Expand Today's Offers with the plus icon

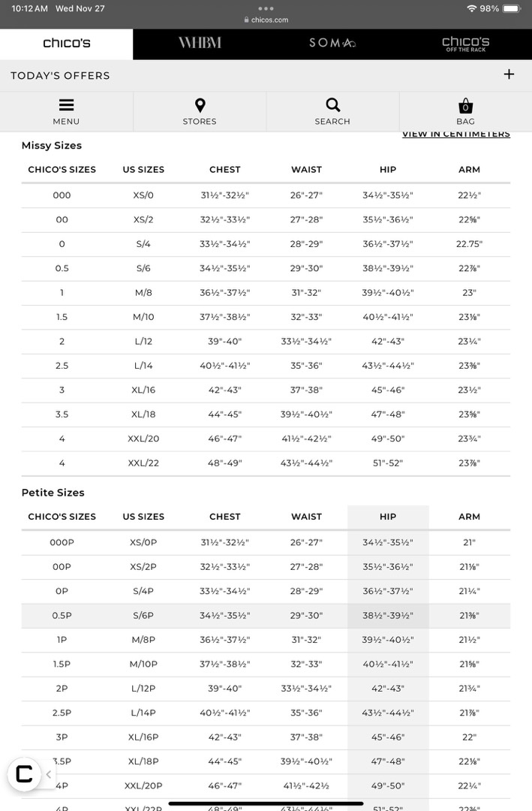(509, 74)
